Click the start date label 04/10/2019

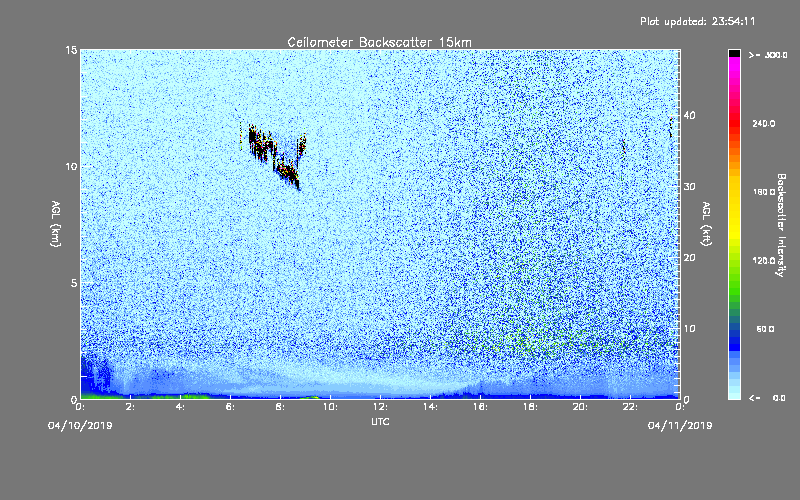(x=80, y=426)
